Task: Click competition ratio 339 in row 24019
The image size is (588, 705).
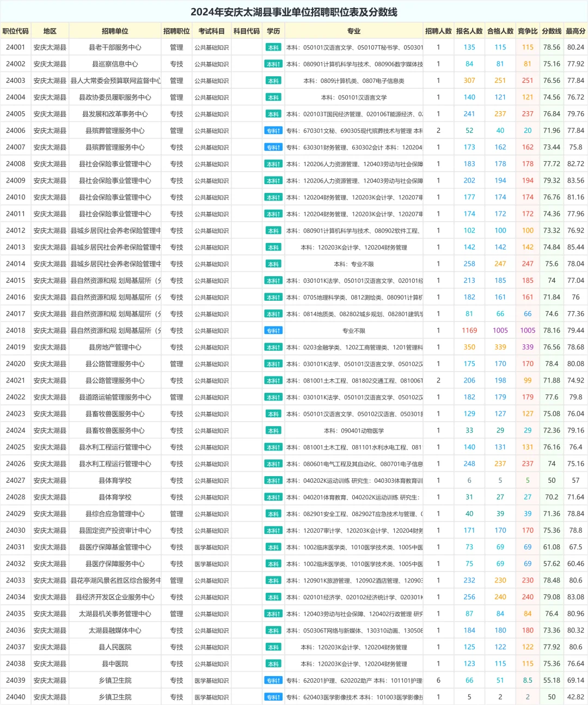Action: coord(528,347)
